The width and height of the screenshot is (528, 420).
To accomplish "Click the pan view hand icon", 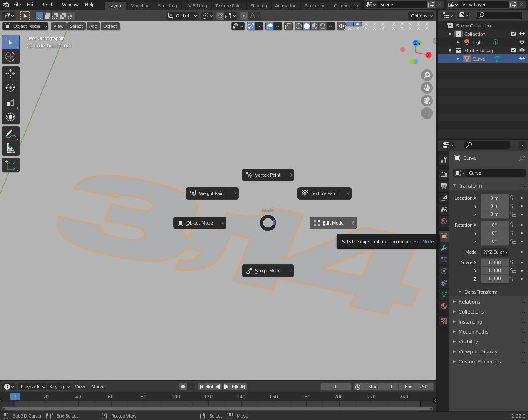I will pyautogui.click(x=427, y=88).
